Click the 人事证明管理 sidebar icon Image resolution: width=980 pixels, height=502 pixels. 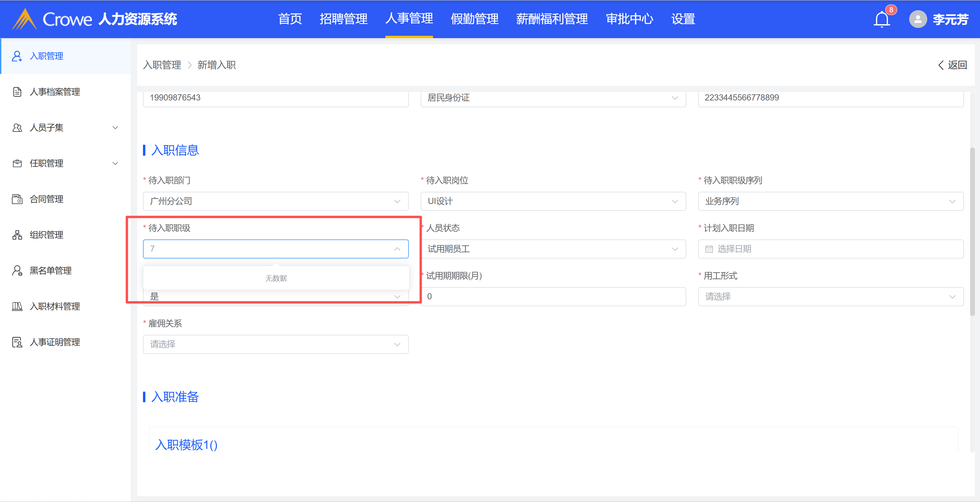click(x=17, y=342)
